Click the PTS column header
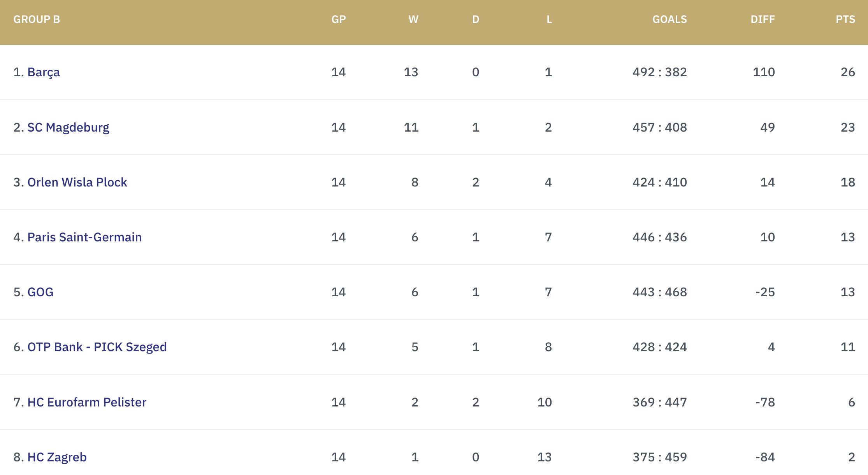 845,19
